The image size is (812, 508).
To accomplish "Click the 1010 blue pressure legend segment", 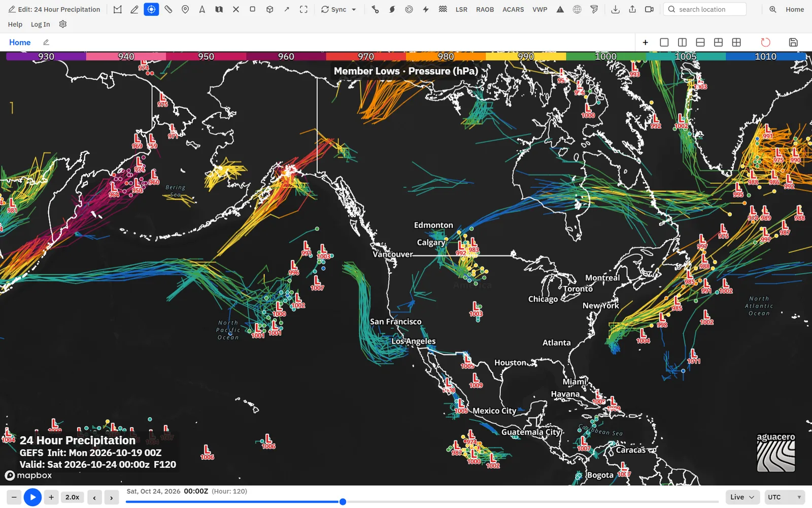I will 766,56.
